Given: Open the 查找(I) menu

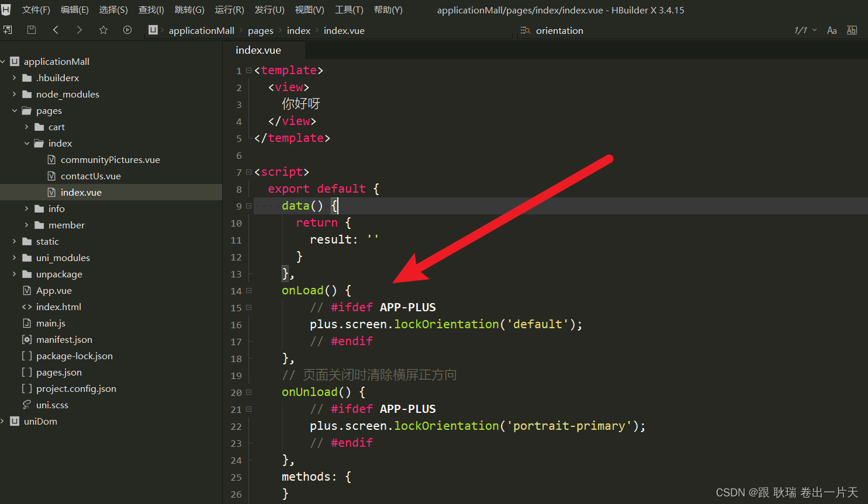Looking at the screenshot, I should click(x=151, y=10).
